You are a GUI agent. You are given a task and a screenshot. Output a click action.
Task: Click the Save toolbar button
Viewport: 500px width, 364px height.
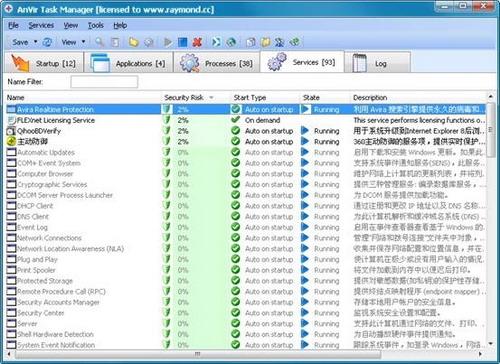pyautogui.click(x=20, y=42)
